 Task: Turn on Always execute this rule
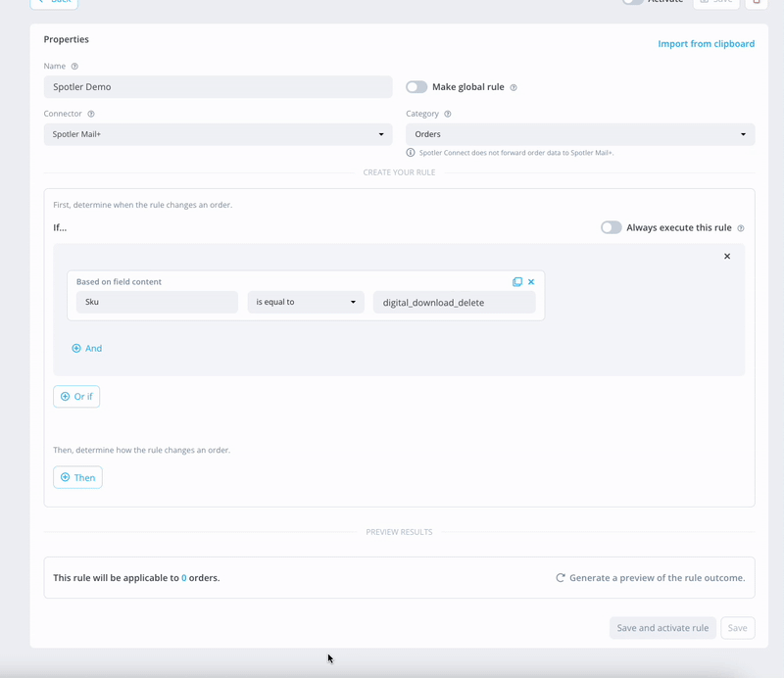pyautogui.click(x=611, y=227)
